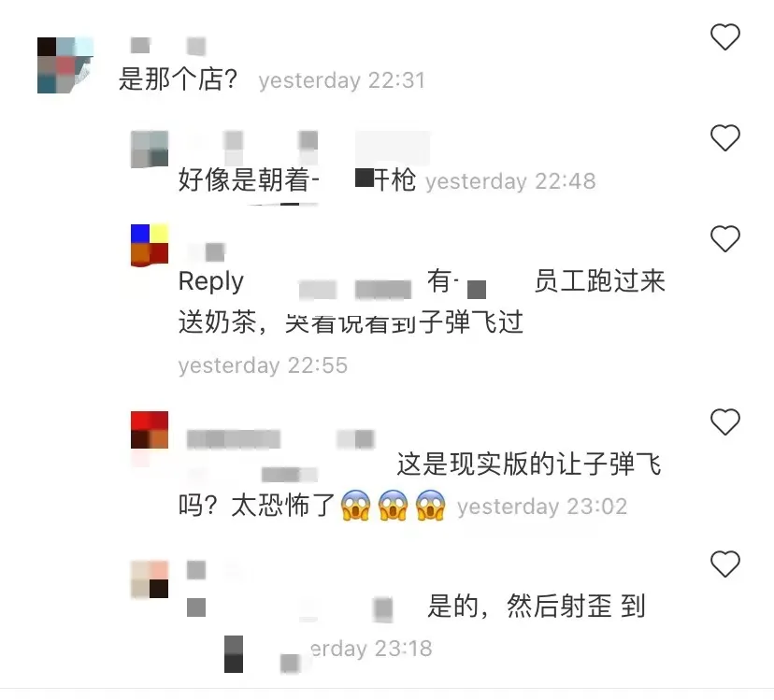The width and height of the screenshot is (774, 700).
Task: Tap the first scream emoji after 太恐怖了
Action: point(355,506)
